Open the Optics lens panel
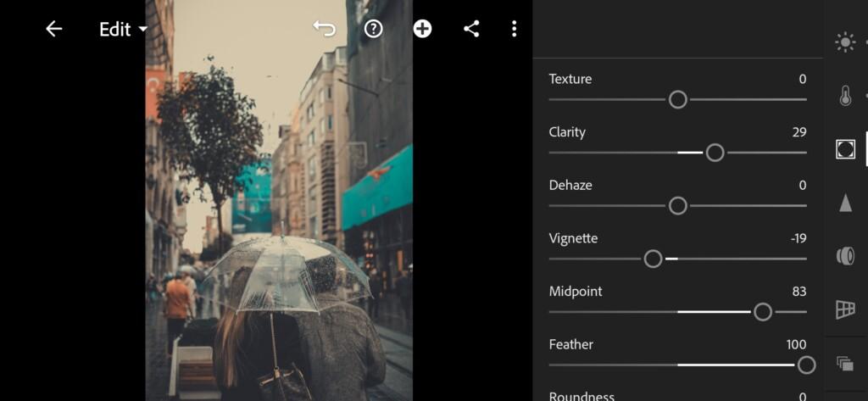868x401 pixels. (x=845, y=256)
